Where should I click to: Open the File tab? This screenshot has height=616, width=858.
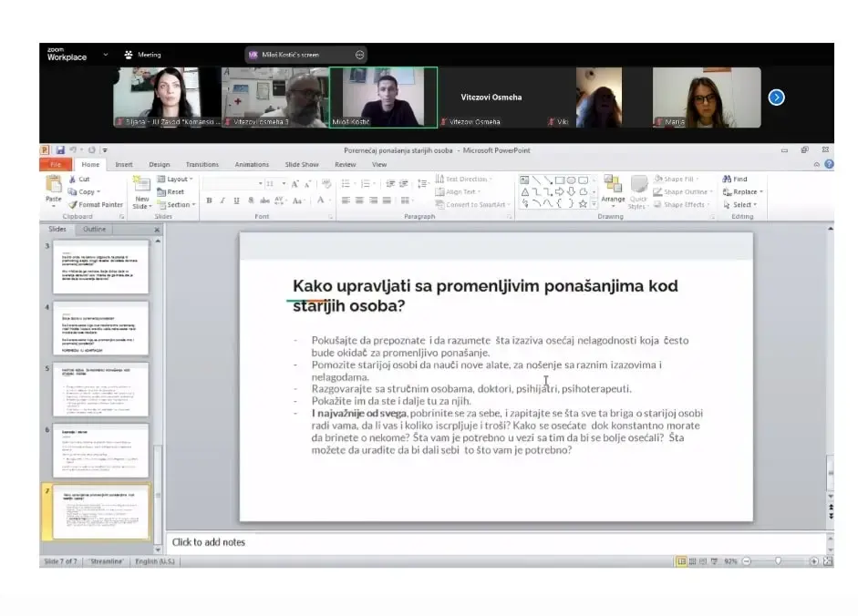(56, 164)
